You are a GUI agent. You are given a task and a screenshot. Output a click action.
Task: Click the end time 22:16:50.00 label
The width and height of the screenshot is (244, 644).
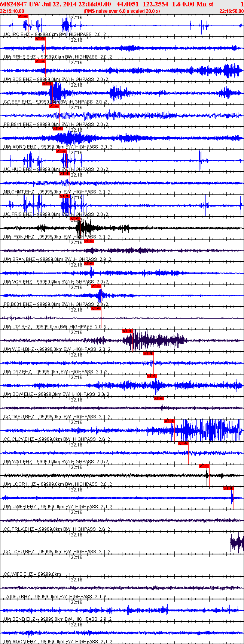231,11
